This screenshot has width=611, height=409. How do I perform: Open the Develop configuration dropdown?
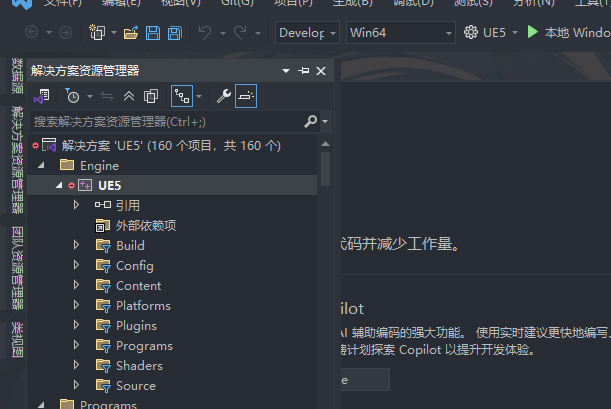click(x=307, y=32)
